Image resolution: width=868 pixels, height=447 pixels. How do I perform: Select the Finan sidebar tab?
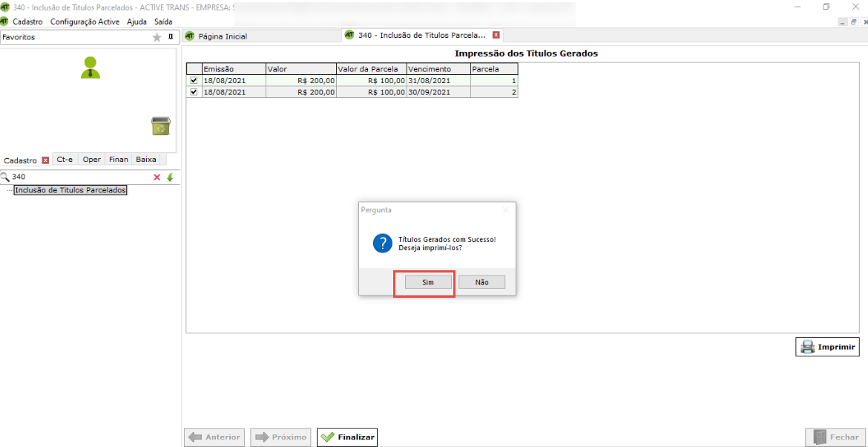pyautogui.click(x=118, y=160)
